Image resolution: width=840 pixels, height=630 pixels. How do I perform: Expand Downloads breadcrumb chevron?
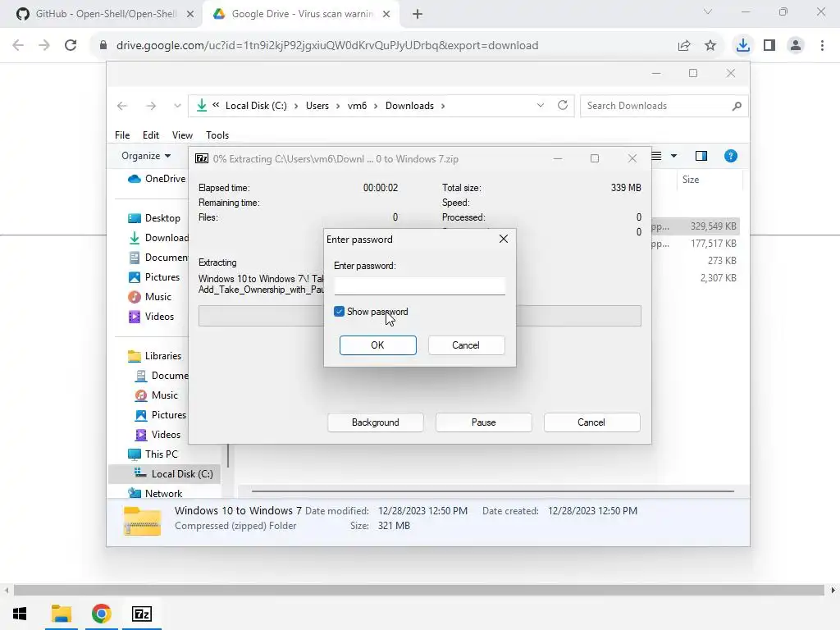tap(443, 106)
